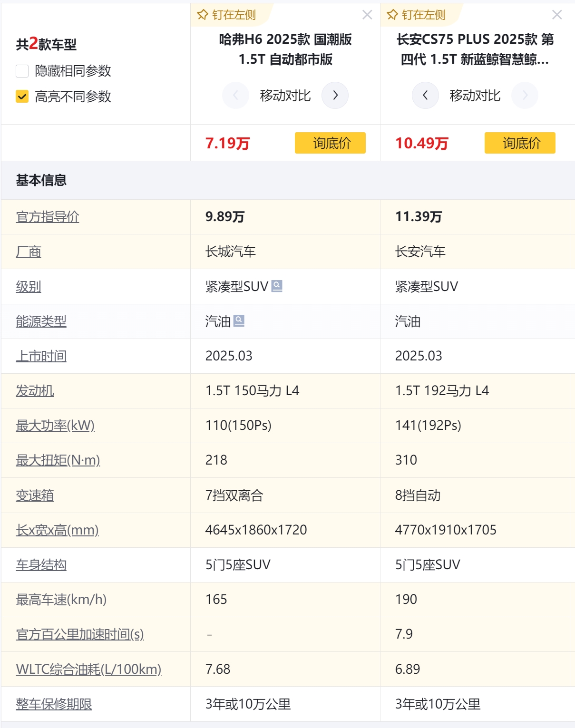This screenshot has width=575, height=728.
Task: Click the 基本信息 section header
Action: [x=41, y=180]
